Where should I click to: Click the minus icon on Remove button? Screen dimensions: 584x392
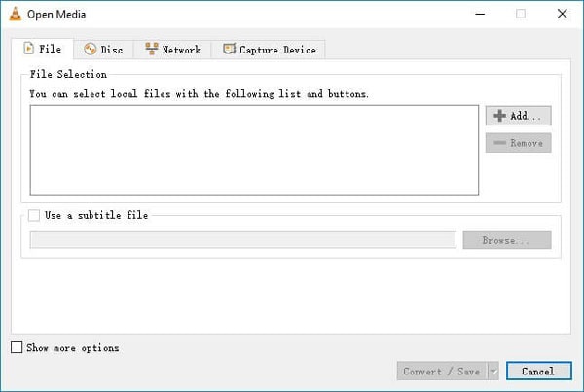[500, 143]
